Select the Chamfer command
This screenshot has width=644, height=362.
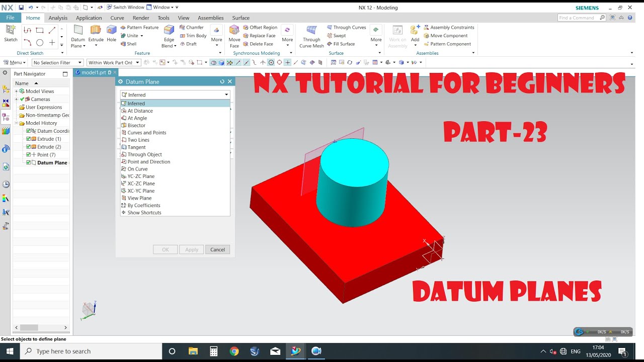[192, 28]
